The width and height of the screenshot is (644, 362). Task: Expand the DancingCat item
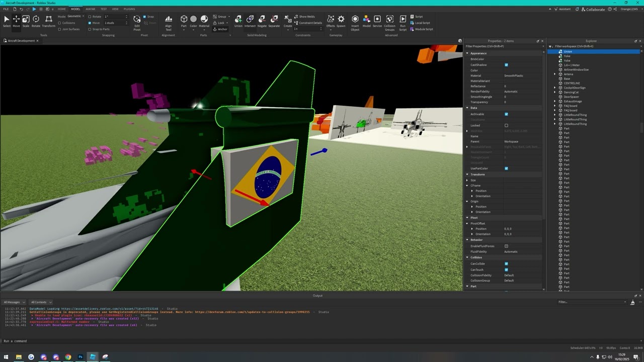click(555, 93)
